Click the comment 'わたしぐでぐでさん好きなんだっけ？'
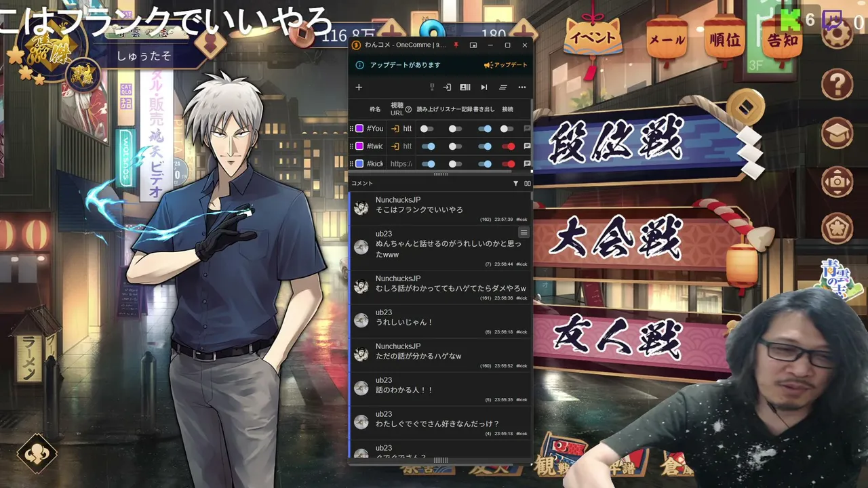The height and width of the screenshot is (488, 868). (x=437, y=424)
